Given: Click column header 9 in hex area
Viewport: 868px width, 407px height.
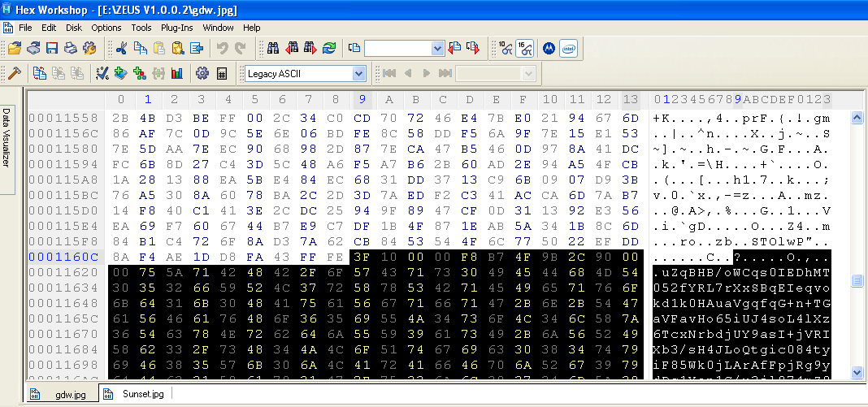Looking at the screenshot, I should point(362,100).
